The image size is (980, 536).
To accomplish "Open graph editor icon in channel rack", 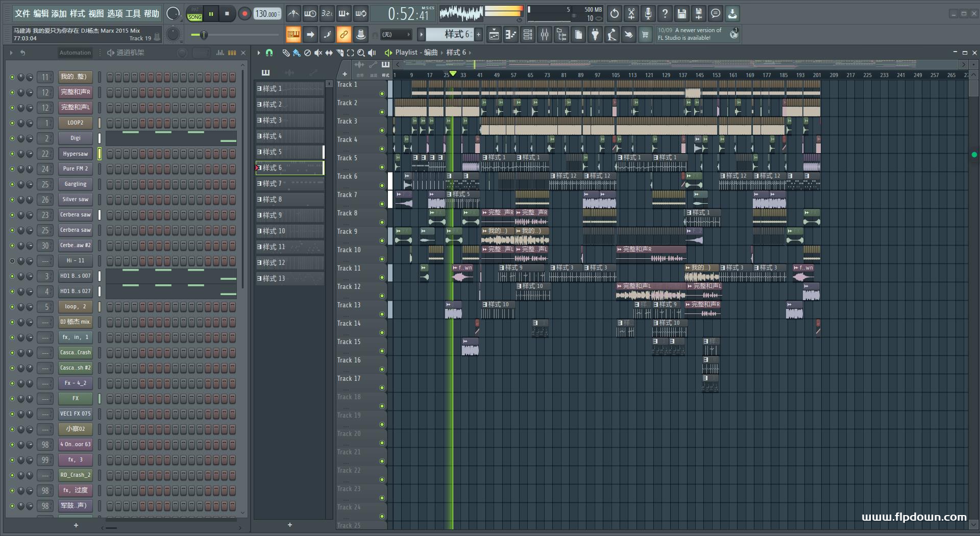I will [x=220, y=53].
